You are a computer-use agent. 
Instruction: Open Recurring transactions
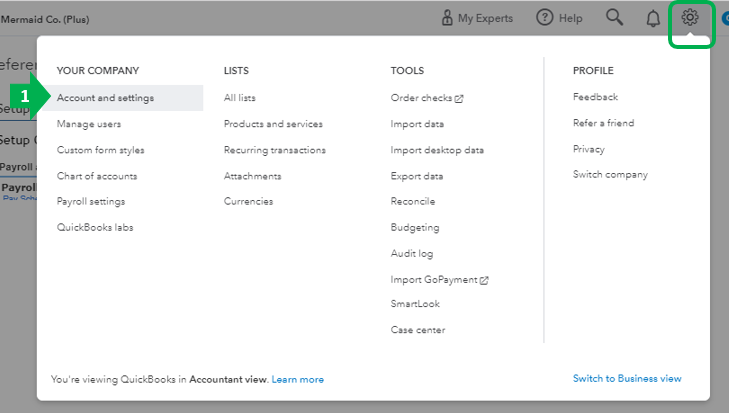coord(275,150)
